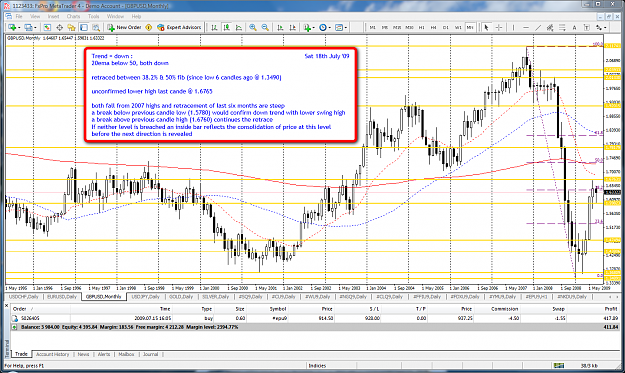Open the Strategy Tester magnifier icon
Screen dimensions: 625x373
tap(96, 27)
